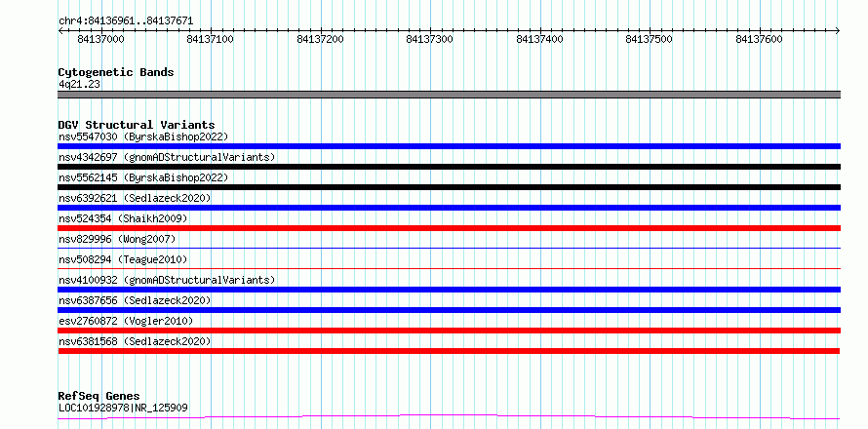
Task: Click the LOC101928978|NR_125909 gene label
Action: tap(123, 408)
